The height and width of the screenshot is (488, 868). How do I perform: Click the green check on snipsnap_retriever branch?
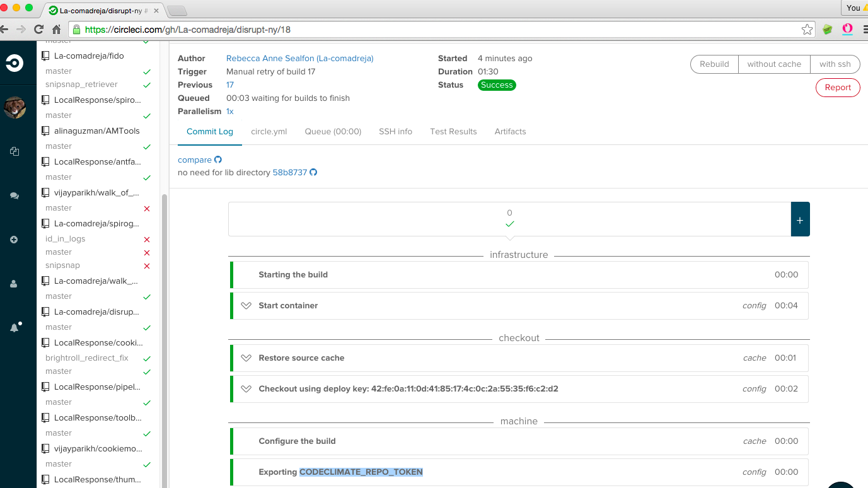[x=147, y=85]
